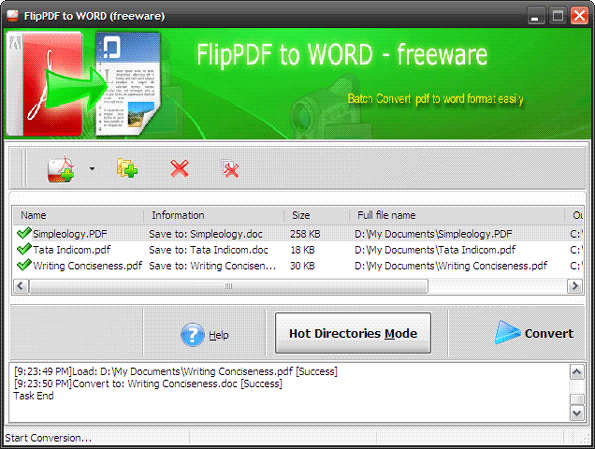
Task: Click the horizontal scrollbar thumb in file list
Action: point(228,286)
